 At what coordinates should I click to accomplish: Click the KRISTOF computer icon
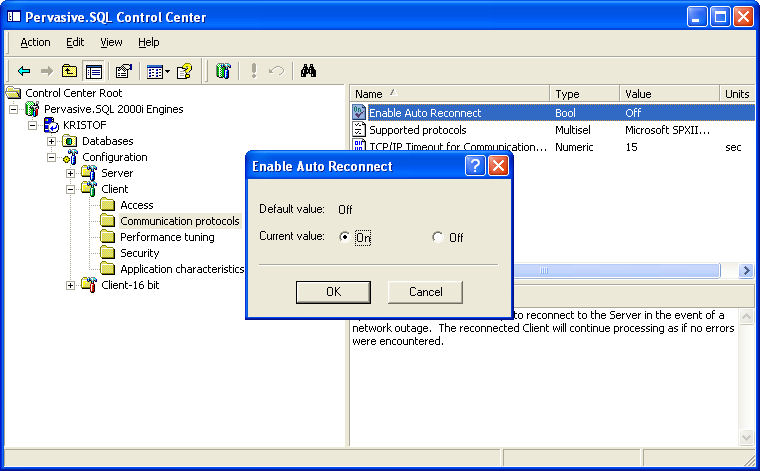pos(51,125)
